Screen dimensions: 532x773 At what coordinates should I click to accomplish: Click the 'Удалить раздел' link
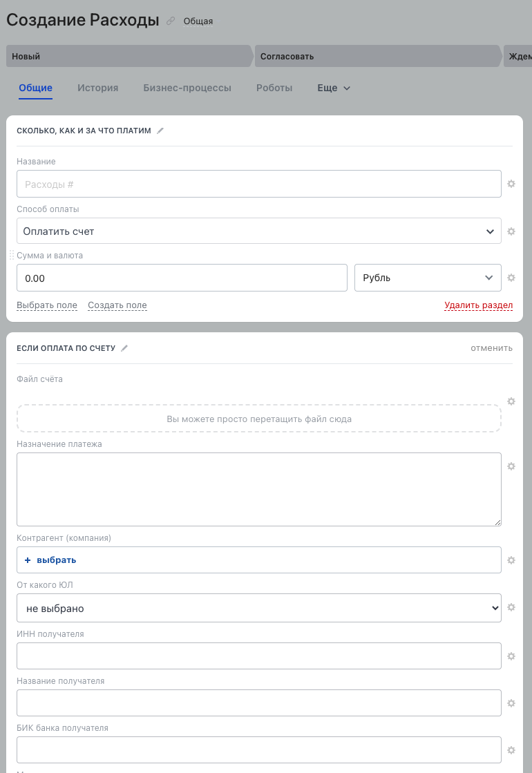(478, 305)
